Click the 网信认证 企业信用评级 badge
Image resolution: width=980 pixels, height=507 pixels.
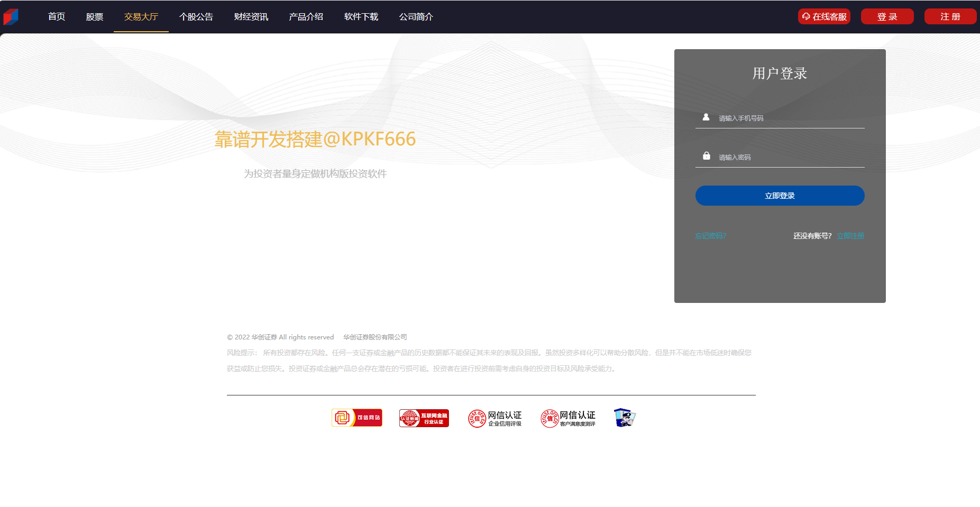(495, 418)
